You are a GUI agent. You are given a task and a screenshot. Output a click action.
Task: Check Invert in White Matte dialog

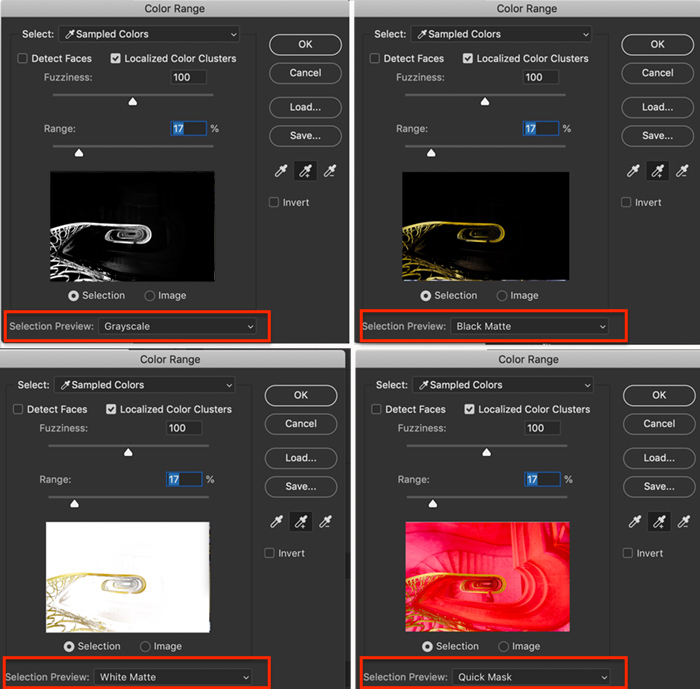tap(269, 553)
